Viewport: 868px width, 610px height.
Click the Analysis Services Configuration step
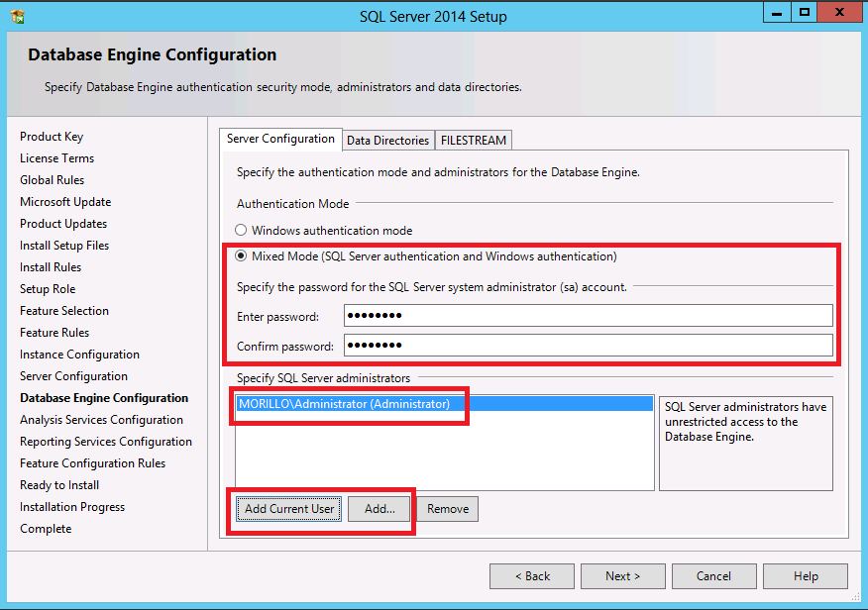[x=101, y=420]
